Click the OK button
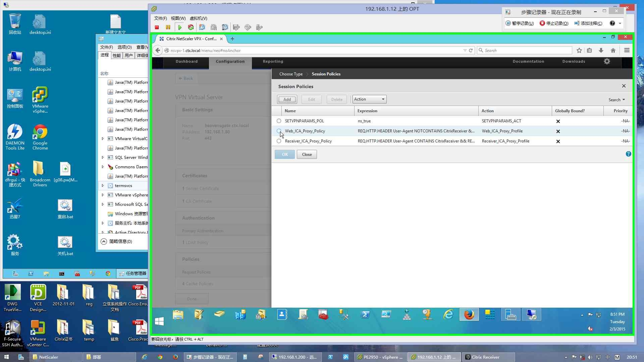The width and height of the screenshot is (644, 362). point(285,155)
